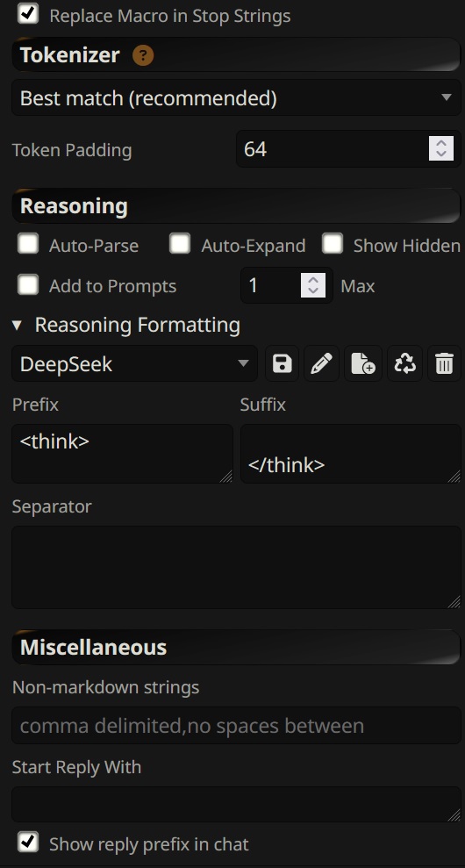Decrease the Max reasoning additions value

313,291
